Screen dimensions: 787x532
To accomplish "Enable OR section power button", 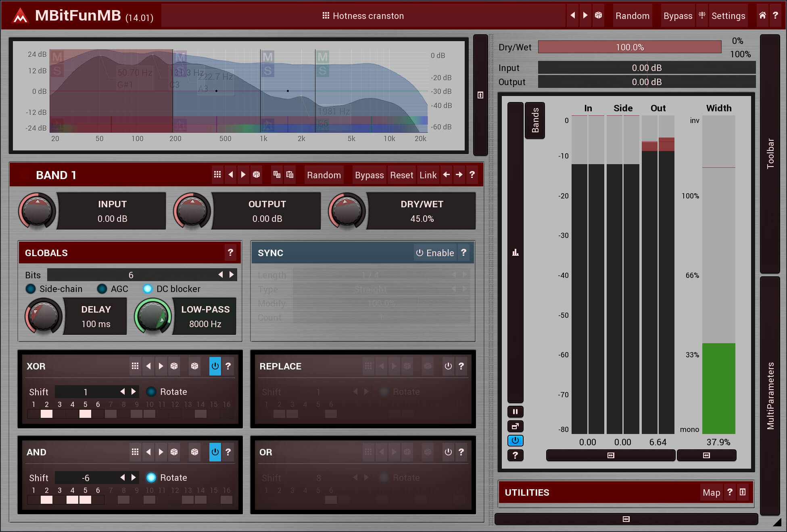I will tap(448, 452).
